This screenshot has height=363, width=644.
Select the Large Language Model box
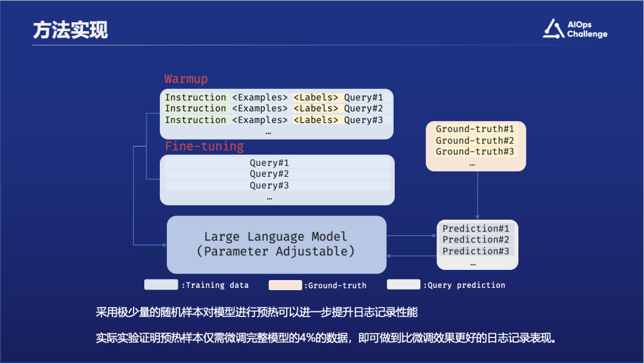(276, 244)
